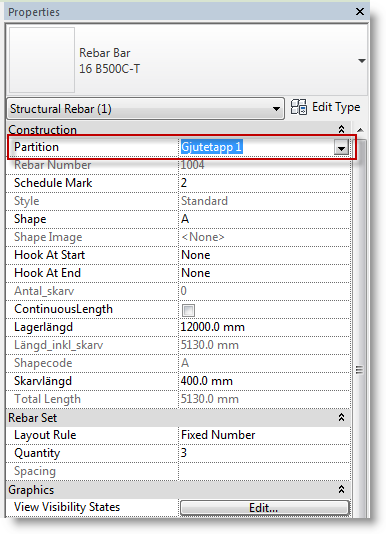Screen dimensions: 386x534
Task: Open the rebar type selector dropdown arrow
Action: pyautogui.click(x=361, y=61)
